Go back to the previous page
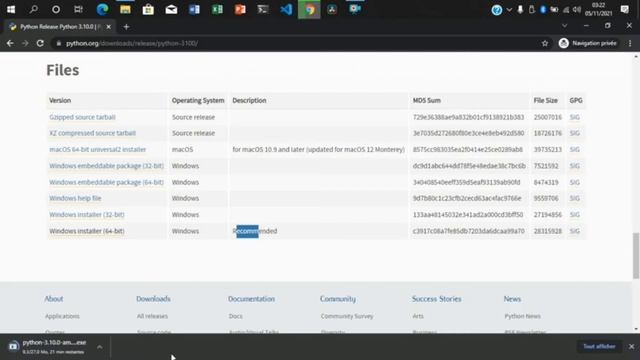Viewport: 640px width, 360px height. (10, 43)
